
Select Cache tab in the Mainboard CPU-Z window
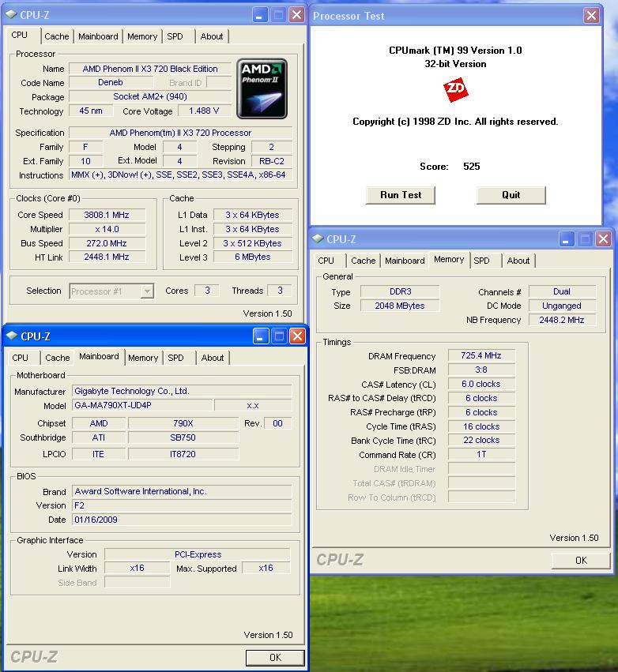(x=58, y=358)
